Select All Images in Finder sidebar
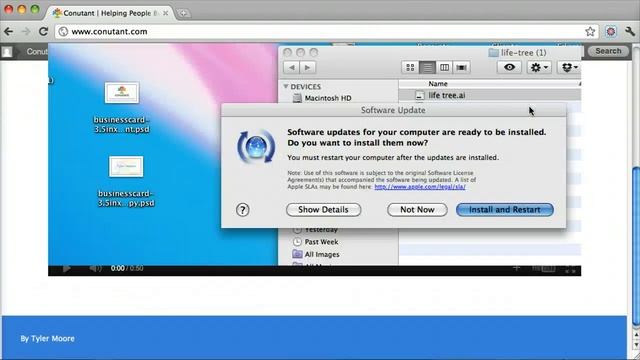Viewport: 640px width, 360px height. 322,255
